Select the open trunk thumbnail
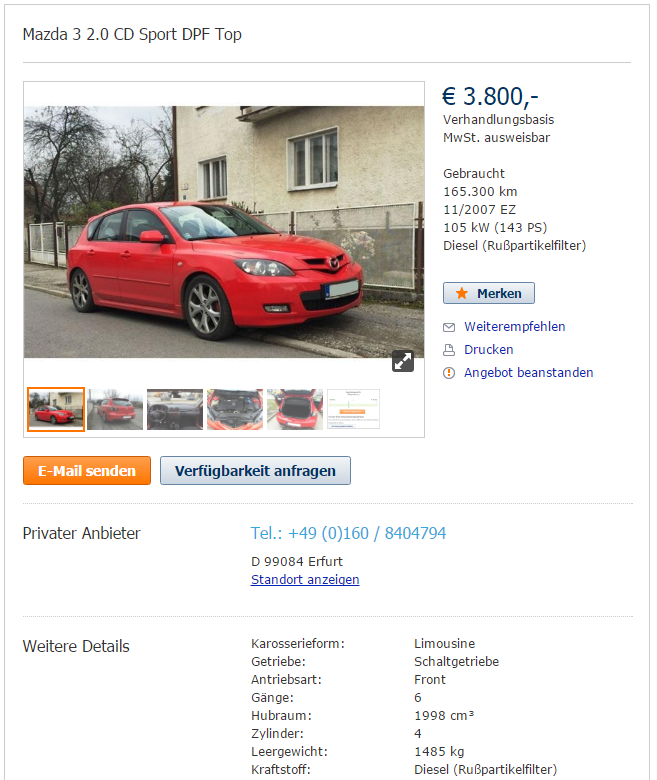 tap(295, 409)
